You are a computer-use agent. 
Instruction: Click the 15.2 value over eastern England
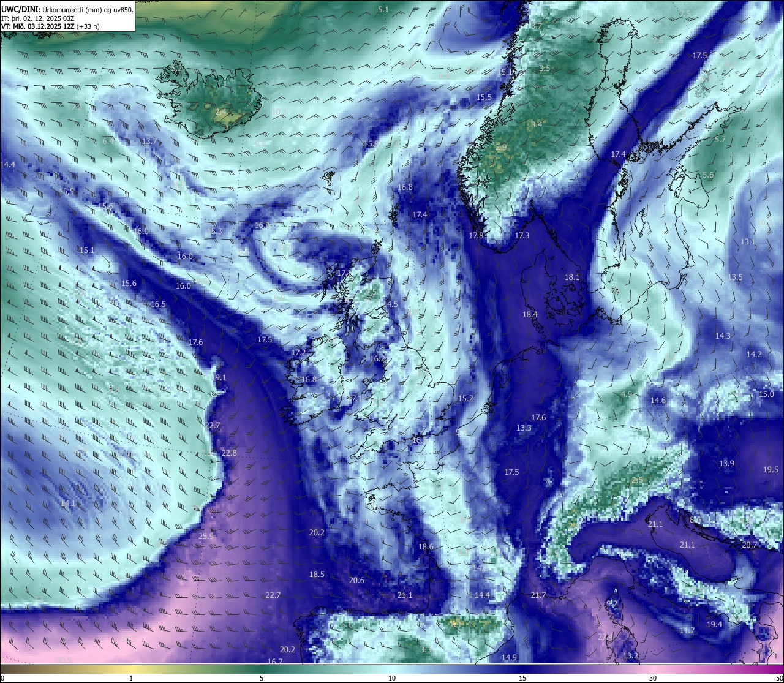[x=466, y=398]
